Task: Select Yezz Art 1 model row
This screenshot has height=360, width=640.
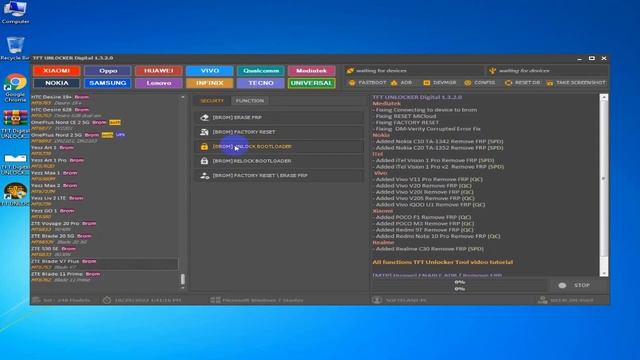Action: pyautogui.click(x=105, y=151)
